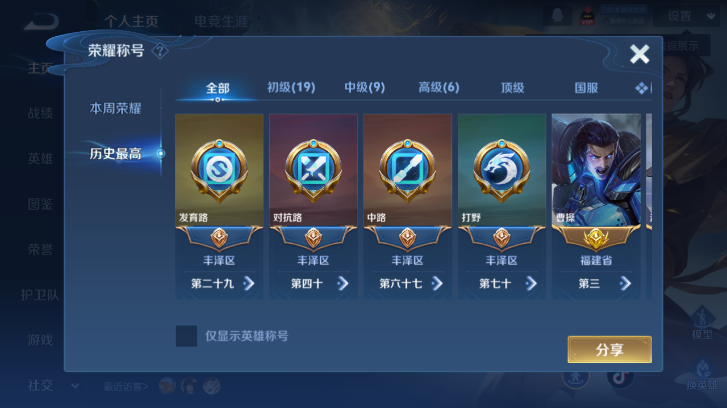
Task: Select the 发育路 lane badge icon
Action: point(219,170)
